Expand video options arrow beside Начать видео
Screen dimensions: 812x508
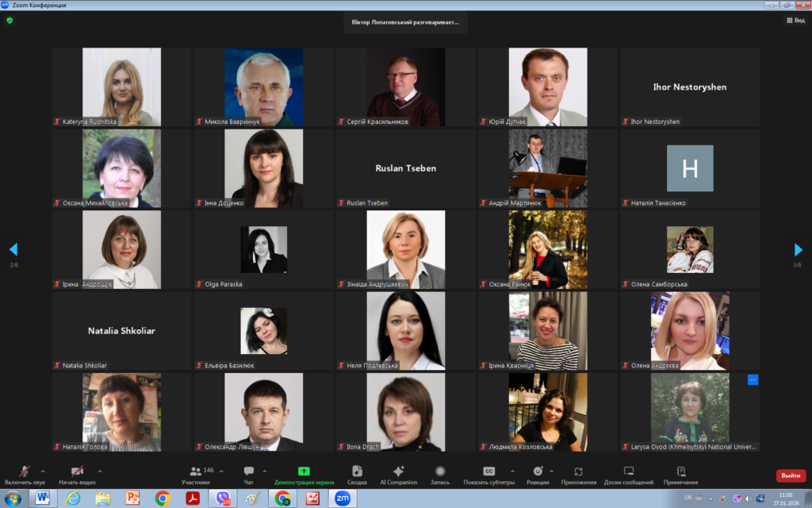click(x=99, y=471)
